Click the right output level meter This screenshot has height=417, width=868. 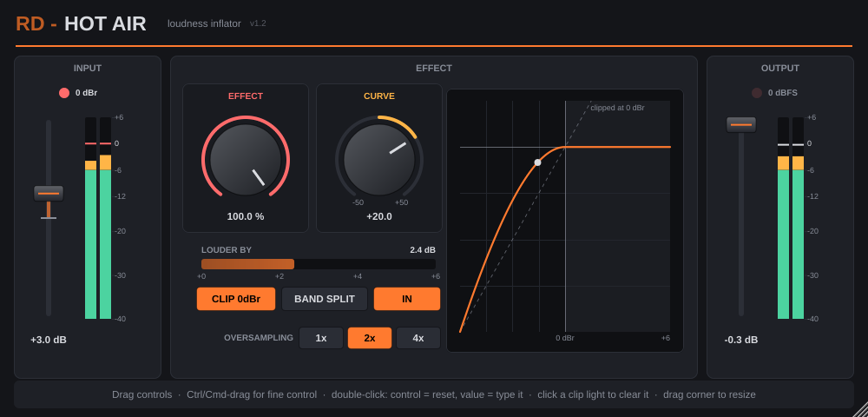pyautogui.click(x=799, y=218)
